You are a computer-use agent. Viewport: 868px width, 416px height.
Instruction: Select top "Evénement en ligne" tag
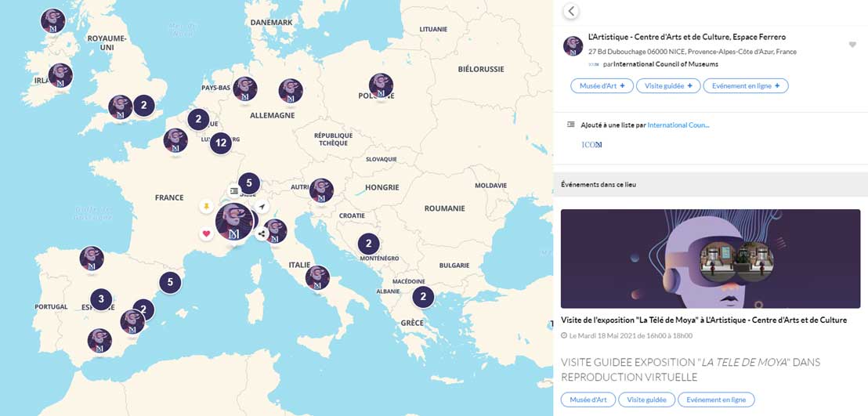(x=745, y=85)
